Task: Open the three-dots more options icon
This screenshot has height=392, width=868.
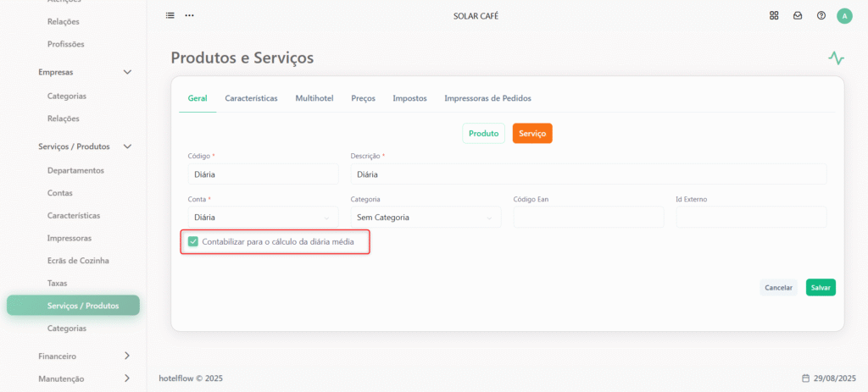Action: (189, 15)
